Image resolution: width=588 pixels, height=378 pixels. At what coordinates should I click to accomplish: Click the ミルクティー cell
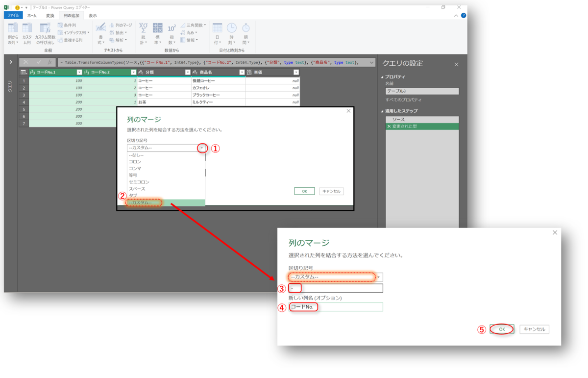point(219,102)
